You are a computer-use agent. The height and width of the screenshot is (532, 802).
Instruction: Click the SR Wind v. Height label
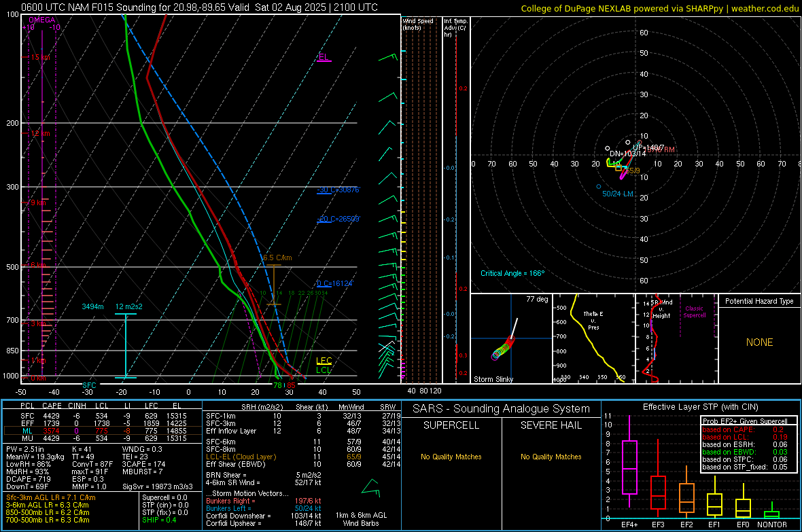[x=661, y=309]
